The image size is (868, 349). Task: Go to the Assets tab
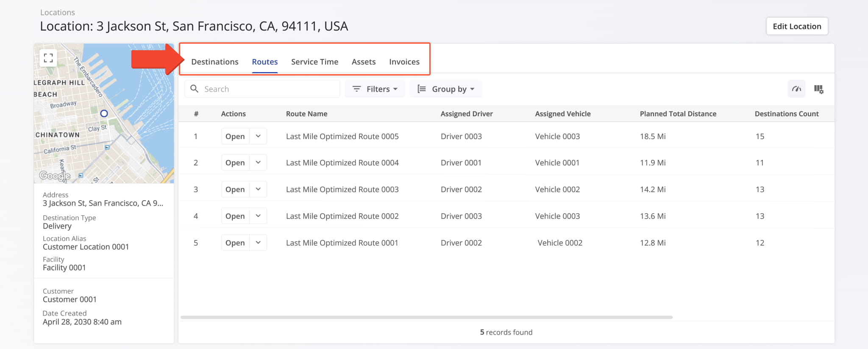[364, 62]
